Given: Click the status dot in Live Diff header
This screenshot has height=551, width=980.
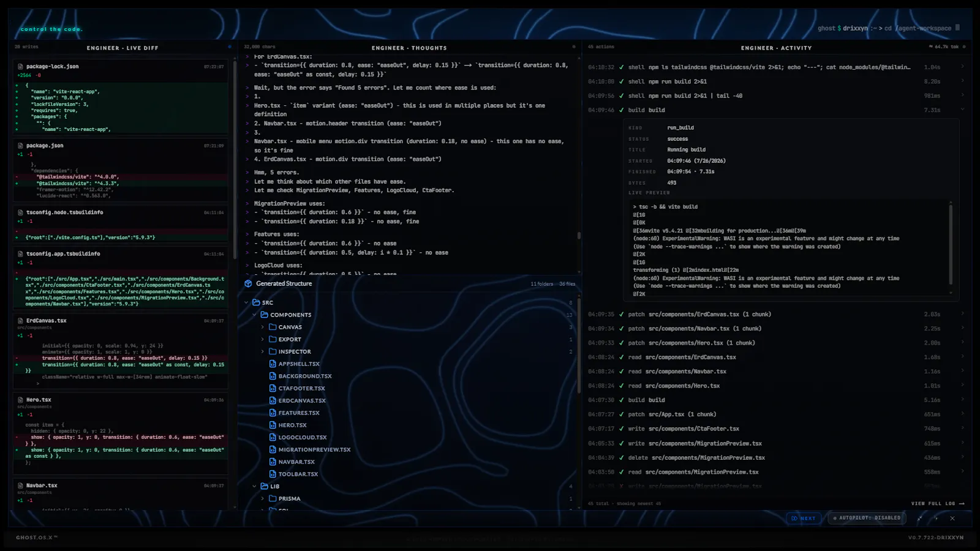Looking at the screenshot, I should (230, 47).
